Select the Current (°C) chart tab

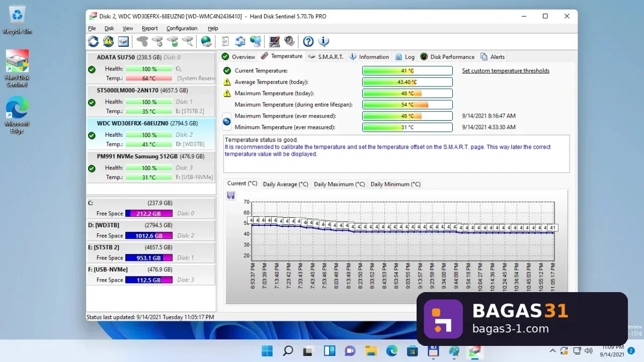pos(242,184)
